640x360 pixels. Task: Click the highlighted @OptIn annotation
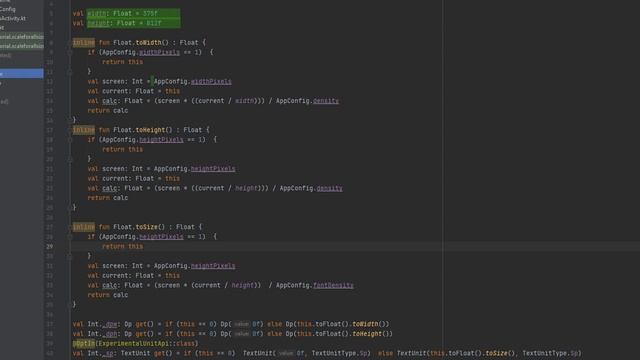84,344
